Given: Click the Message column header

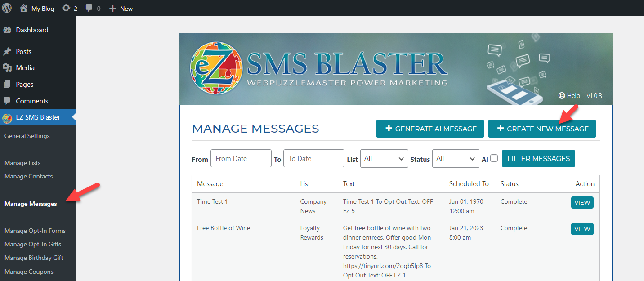Looking at the screenshot, I should pyautogui.click(x=210, y=183).
